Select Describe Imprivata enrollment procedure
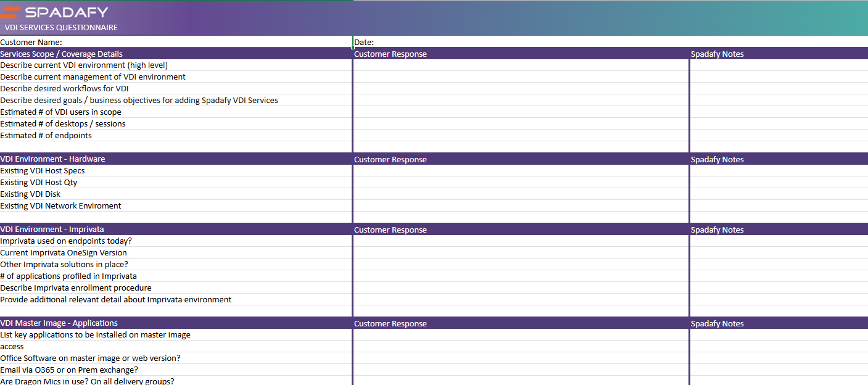Screen dimensions: 868x385 tap(176, 288)
